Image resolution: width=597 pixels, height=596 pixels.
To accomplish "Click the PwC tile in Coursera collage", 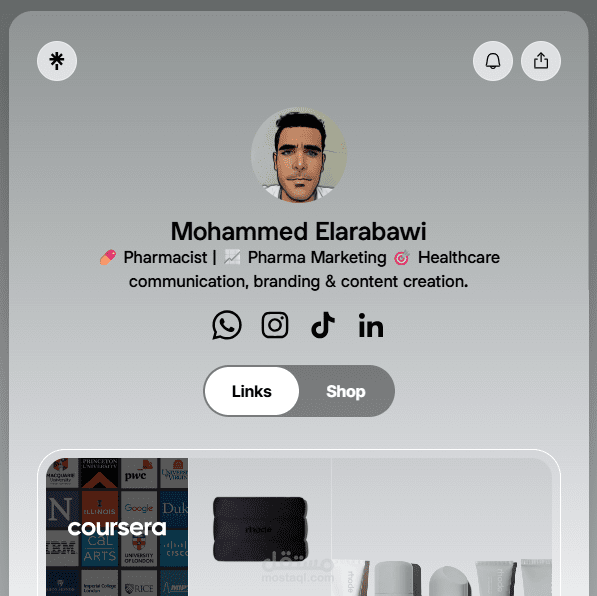I will click(x=139, y=473).
